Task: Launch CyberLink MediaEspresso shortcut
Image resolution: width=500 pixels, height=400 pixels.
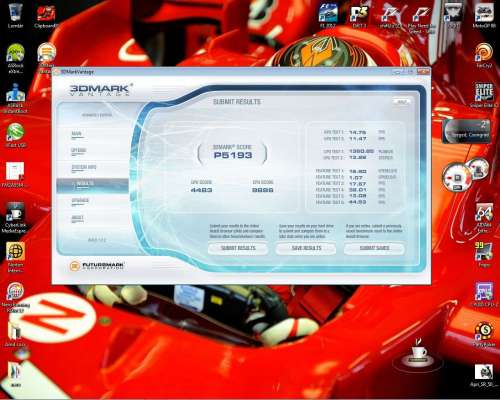Action: [x=15, y=217]
